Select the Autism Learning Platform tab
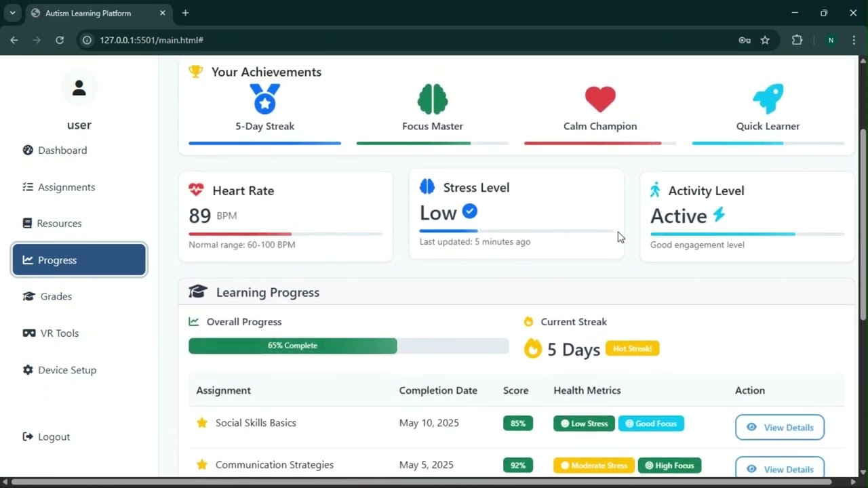Screen dimensions: 868x488 (98, 14)
